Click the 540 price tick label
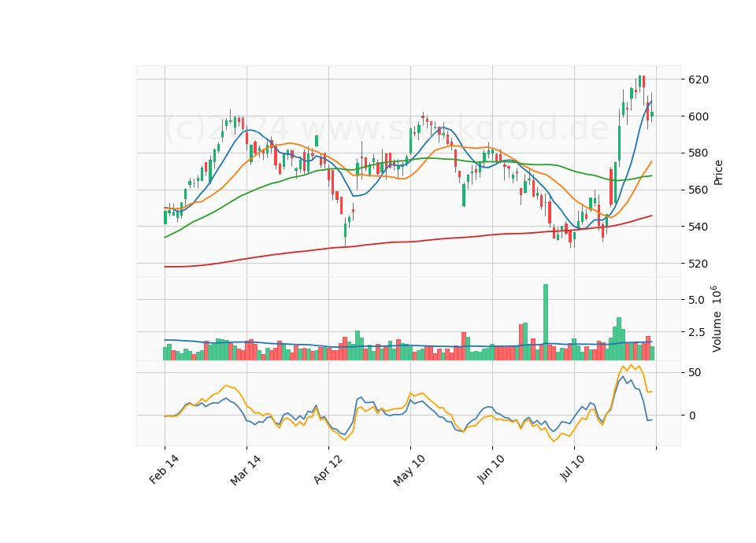 tap(699, 227)
